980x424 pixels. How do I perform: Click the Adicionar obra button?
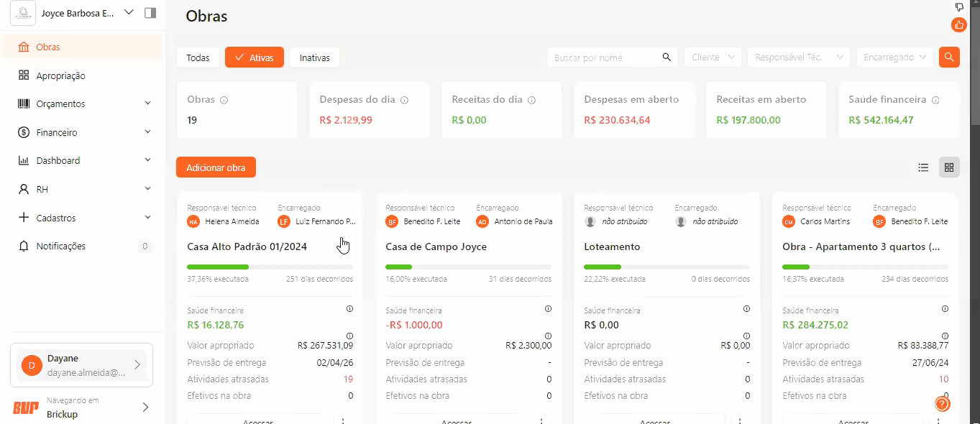tap(216, 167)
